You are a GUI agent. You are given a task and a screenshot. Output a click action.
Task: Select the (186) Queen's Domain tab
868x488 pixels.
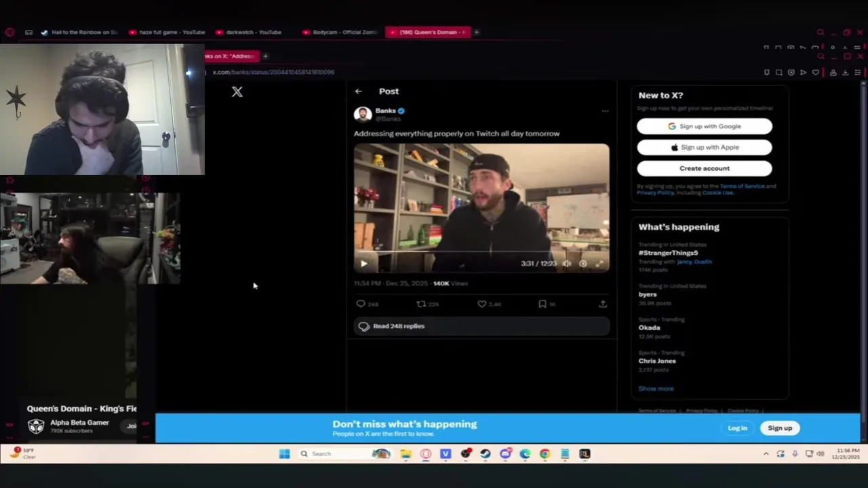coord(427,32)
